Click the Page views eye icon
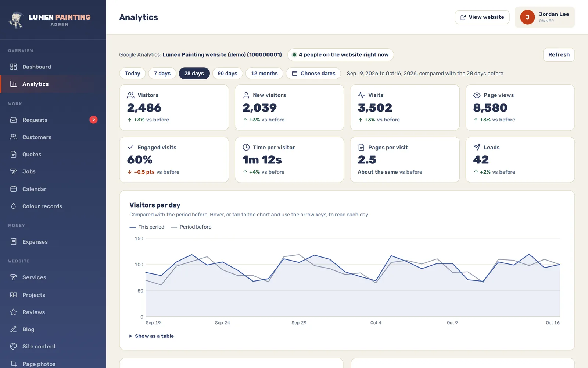Image resolution: width=588 pixels, height=368 pixels. click(477, 95)
